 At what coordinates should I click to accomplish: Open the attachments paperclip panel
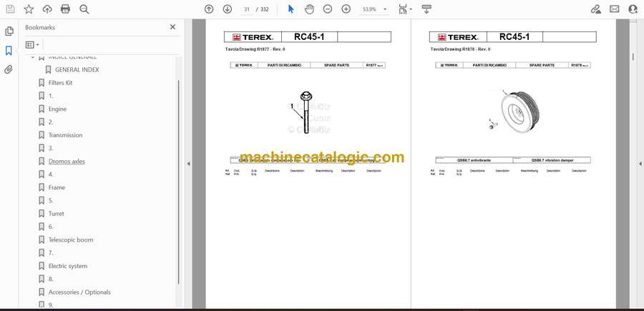pyautogui.click(x=9, y=69)
